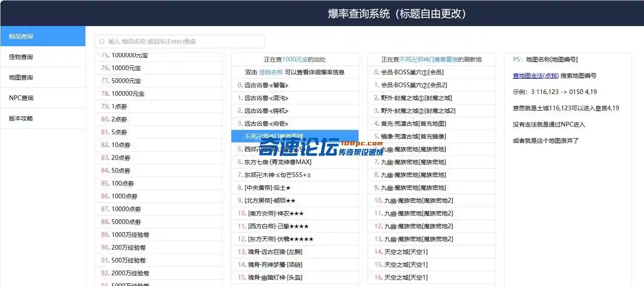Pick monster 15. 魂骨·幽暗灯神·[头盔]
644x286 pixels.
coord(295,277)
